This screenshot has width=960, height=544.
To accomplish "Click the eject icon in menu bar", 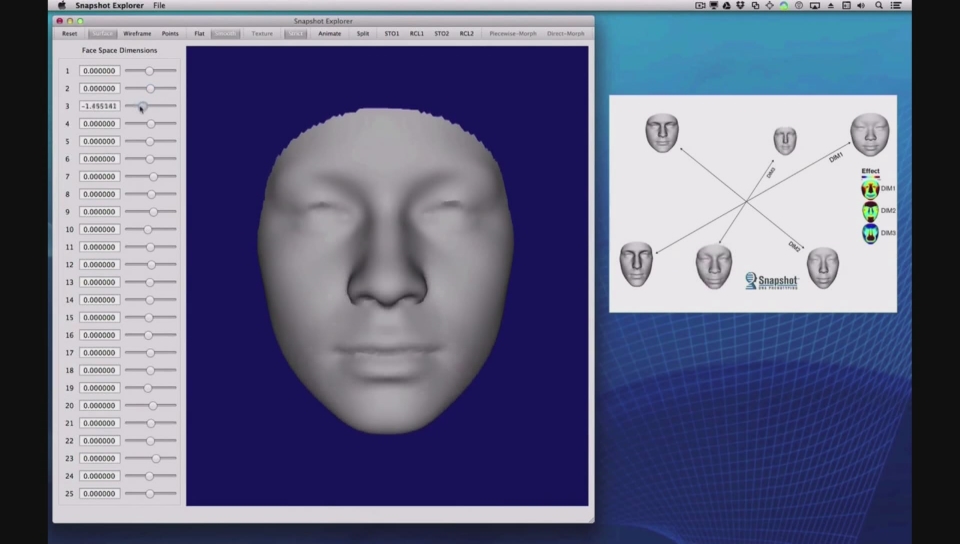I will [x=831, y=5].
